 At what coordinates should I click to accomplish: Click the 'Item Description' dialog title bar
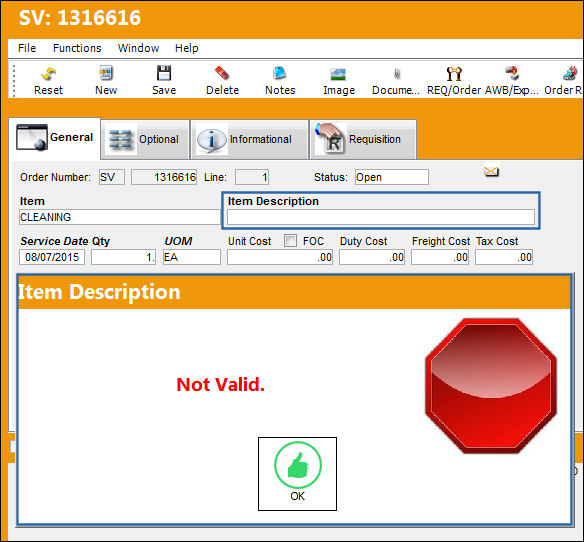click(294, 292)
